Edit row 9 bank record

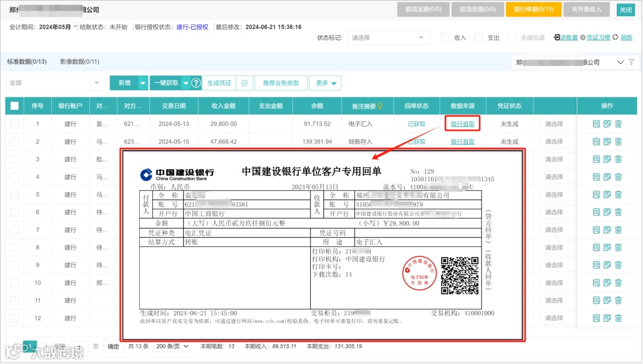click(607, 265)
